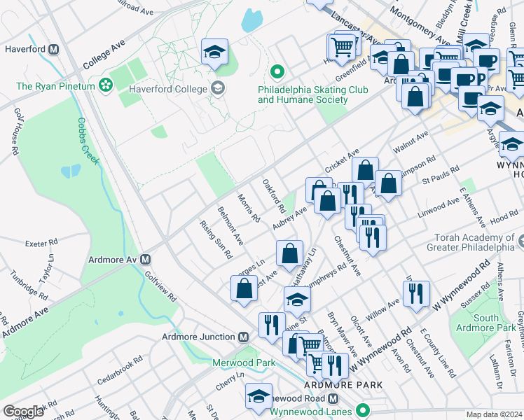524x420 pixels.
Task: Click the College Ave street label
Action: tap(104, 54)
